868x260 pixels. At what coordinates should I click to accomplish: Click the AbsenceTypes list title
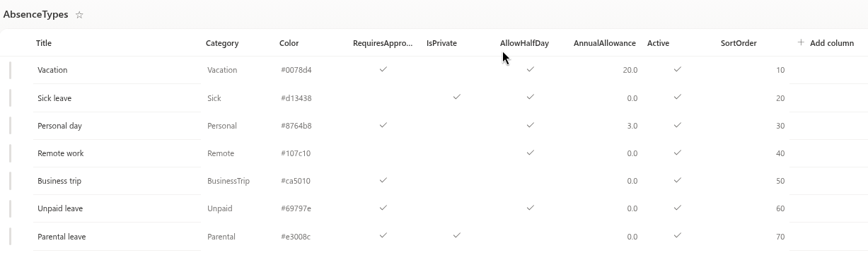tap(36, 14)
